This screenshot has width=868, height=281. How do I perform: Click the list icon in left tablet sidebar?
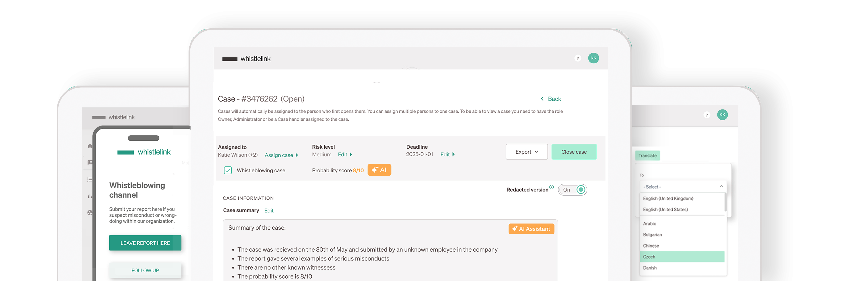[x=90, y=180]
